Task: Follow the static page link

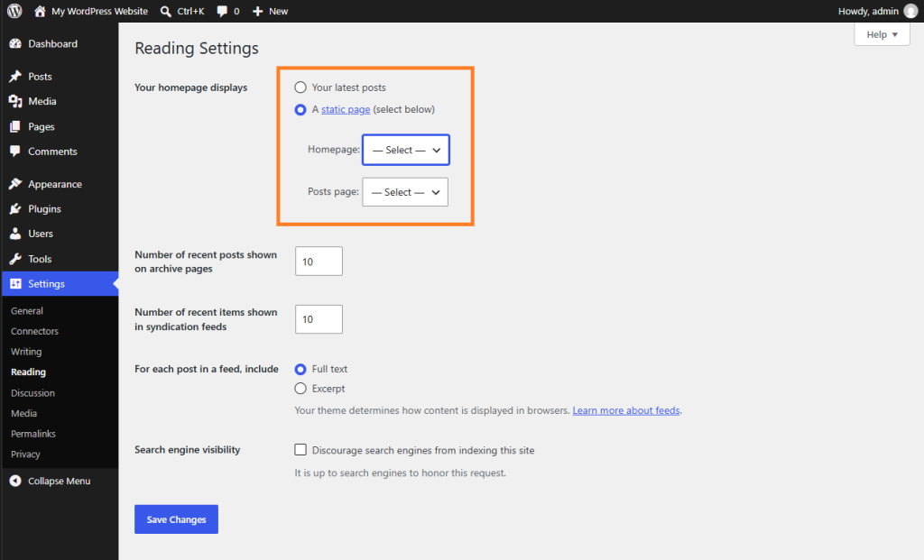Action: 346,109
